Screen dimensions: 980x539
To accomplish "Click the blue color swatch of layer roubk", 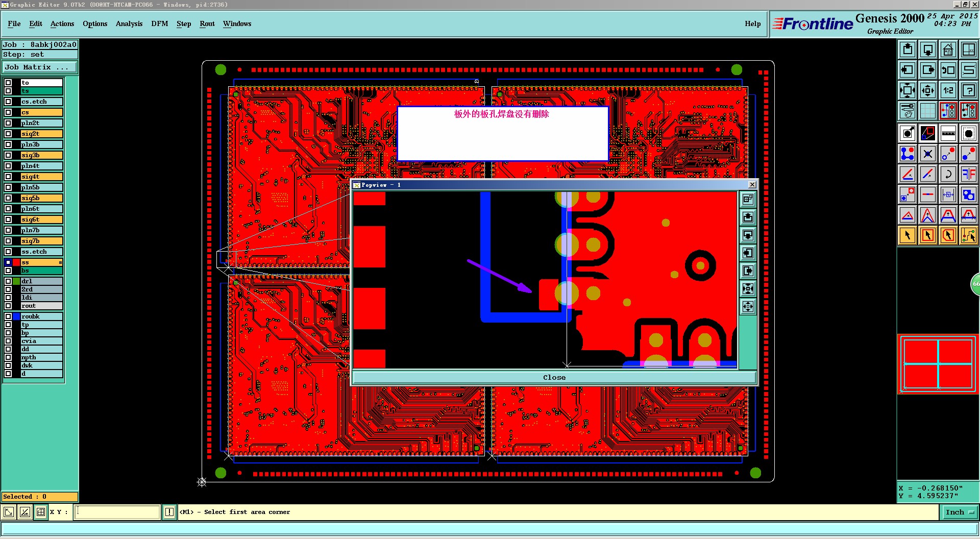I will (x=16, y=316).
